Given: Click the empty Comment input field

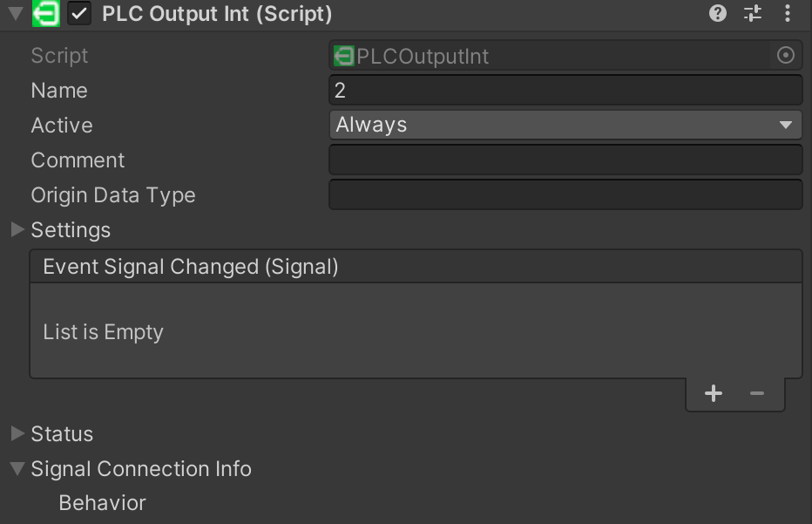Looking at the screenshot, I should tap(565, 160).
